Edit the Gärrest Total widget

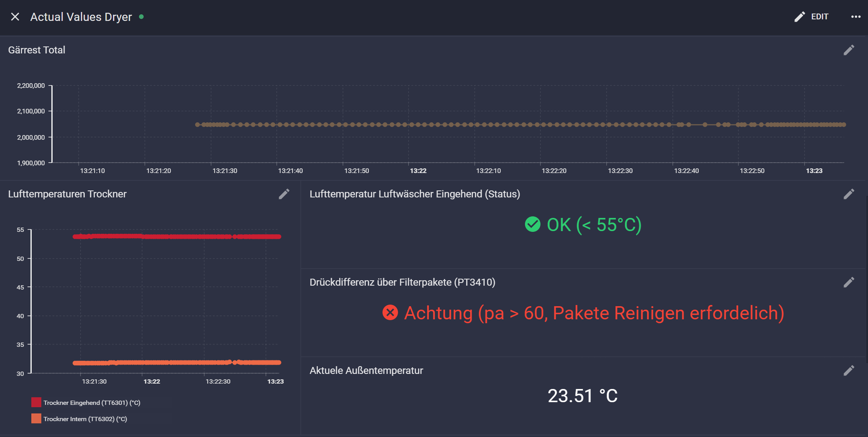tap(849, 50)
